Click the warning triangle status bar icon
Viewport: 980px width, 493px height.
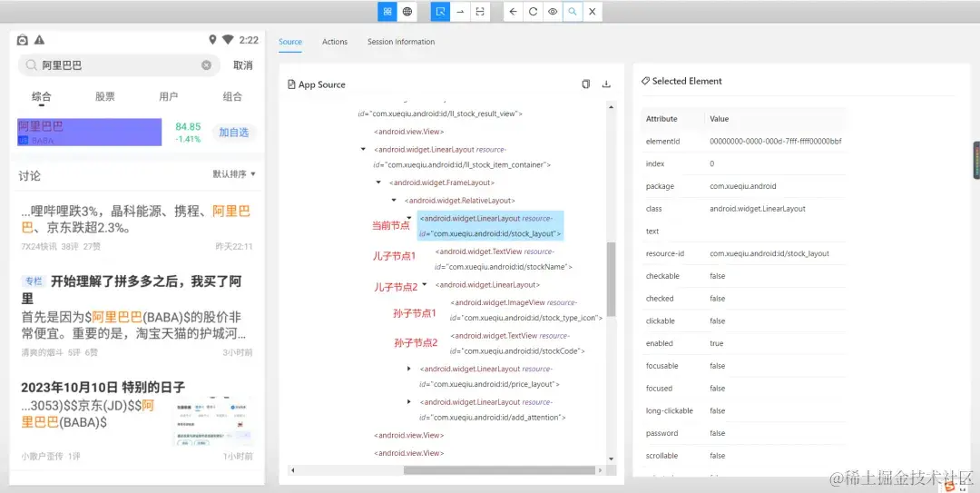pos(39,40)
